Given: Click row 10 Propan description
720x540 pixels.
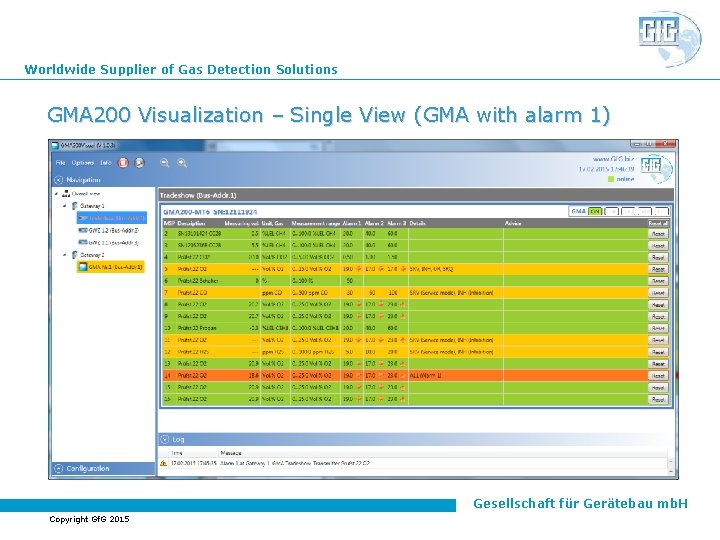Looking at the screenshot, I should [x=197, y=328].
